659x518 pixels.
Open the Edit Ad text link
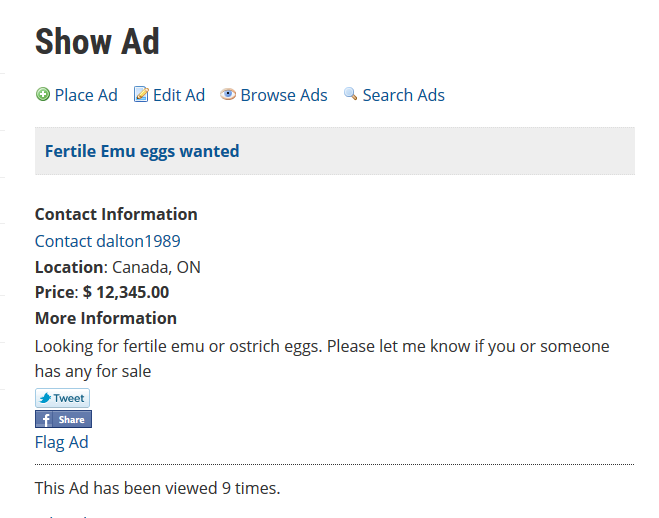coord(179,95)
